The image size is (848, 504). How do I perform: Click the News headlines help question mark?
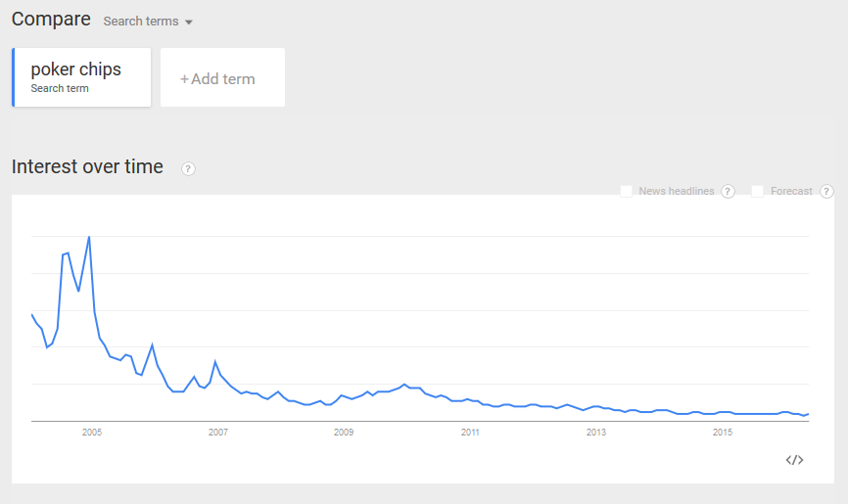point(728,192)
